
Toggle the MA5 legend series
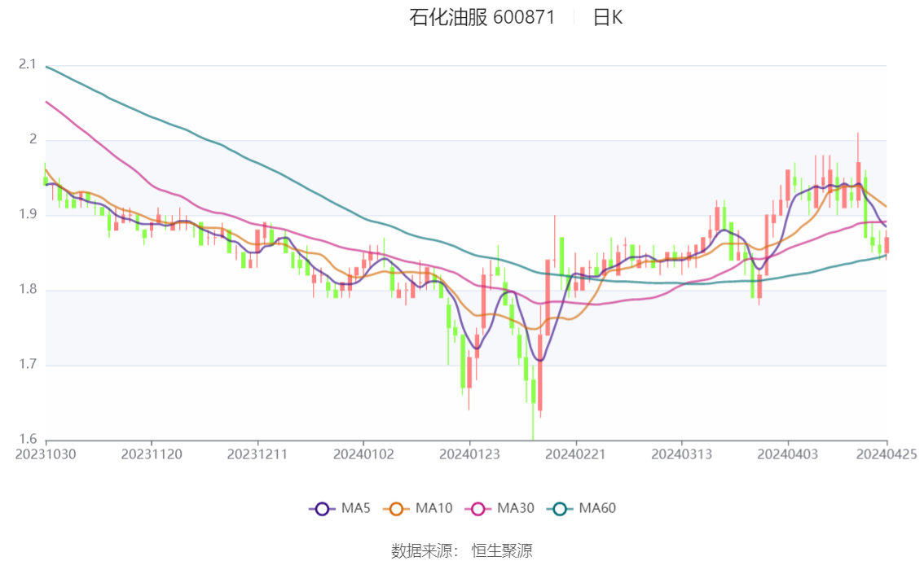[x=340, y=509]
